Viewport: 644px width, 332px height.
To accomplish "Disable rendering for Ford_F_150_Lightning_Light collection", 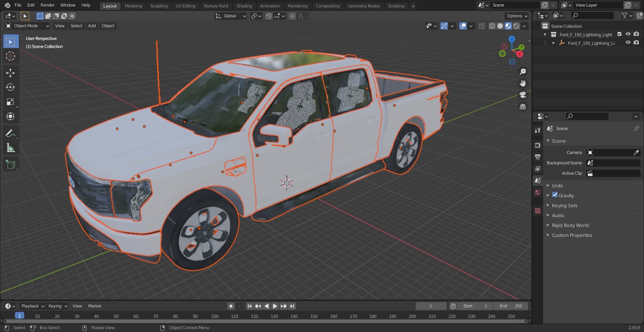I will tap(636, 34).
